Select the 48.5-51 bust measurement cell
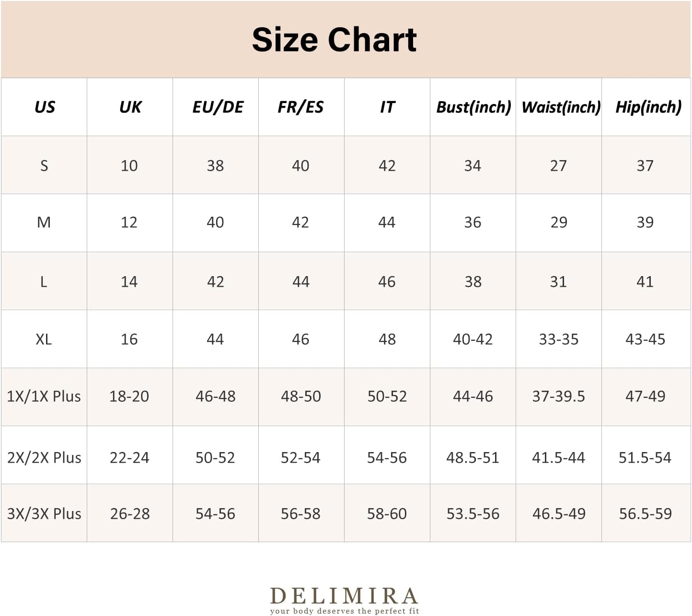The image size is (692, 616). coord(473,457)
